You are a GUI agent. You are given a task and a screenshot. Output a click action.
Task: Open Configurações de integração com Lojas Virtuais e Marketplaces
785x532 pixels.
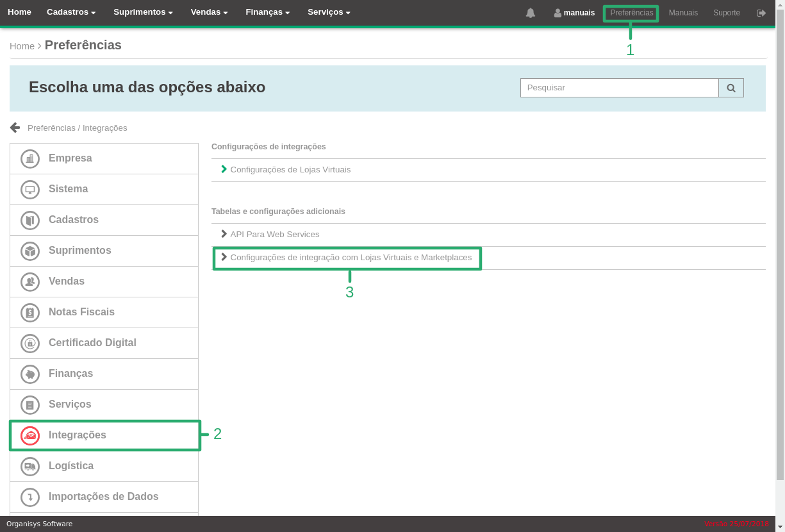[351, 258]
